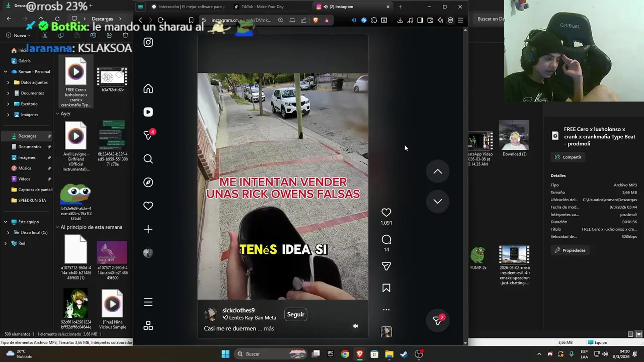Select Música in Explorer sidebar
This screenshot has width=644, height=362.
pyautogui.click(x=27, y=168)
